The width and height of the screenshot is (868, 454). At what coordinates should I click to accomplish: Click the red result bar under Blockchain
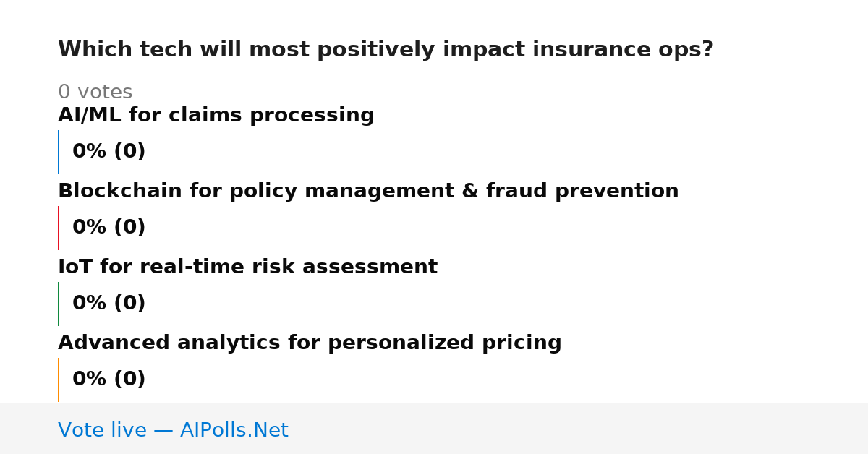click(x=58, y=228)
